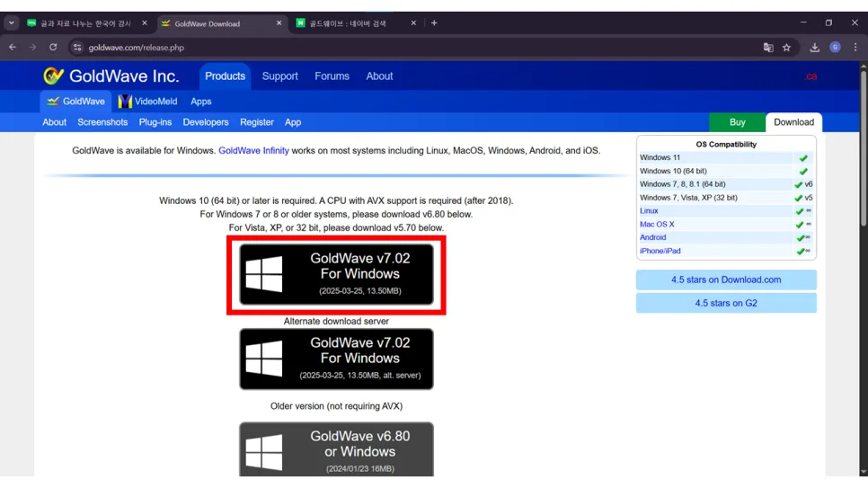Close the Naver search tab
The width and height of the screenshot is (868, 488).
point(413,23)
